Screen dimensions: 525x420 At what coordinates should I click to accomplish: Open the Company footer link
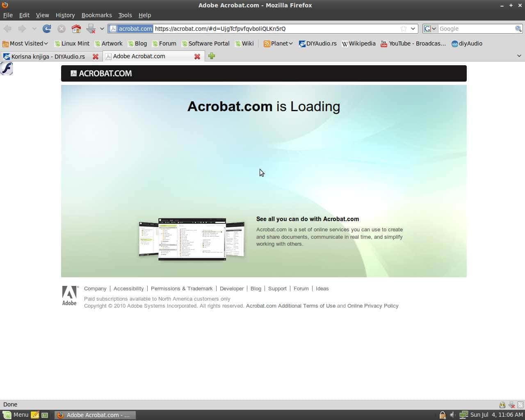pyautogui.click(x=95, y=289)
